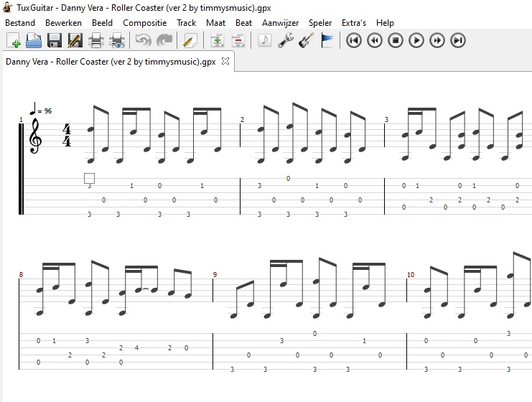This screenshot has width=532, height=402.
Task: Open a file with folder icon
Action: [x=34, y=40]
